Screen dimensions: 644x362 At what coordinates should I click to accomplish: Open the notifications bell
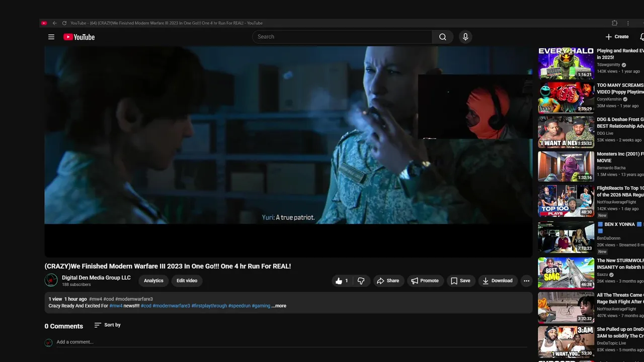642,37
